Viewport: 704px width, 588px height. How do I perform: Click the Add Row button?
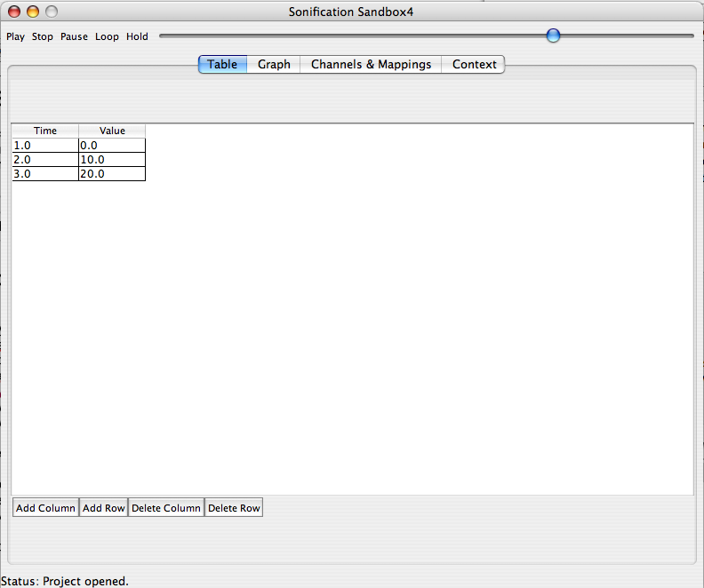[x=104, y=508]
